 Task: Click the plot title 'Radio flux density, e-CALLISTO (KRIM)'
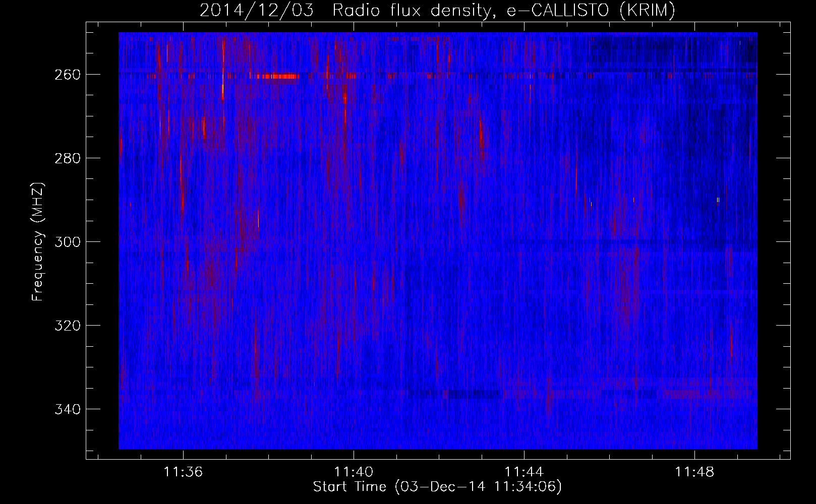[503, 11]
